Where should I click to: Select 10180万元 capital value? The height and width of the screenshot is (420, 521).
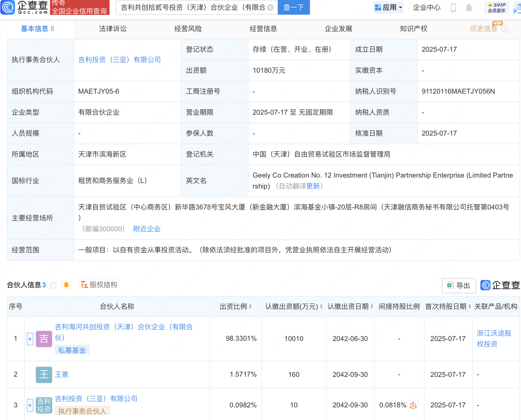pyautogui.click(x=269, y=70)
